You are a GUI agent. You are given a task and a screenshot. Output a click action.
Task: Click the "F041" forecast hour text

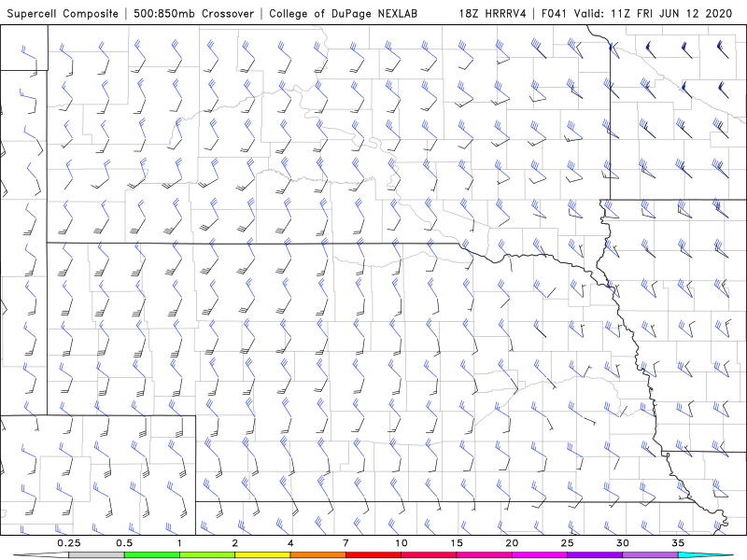coord(555,14)
